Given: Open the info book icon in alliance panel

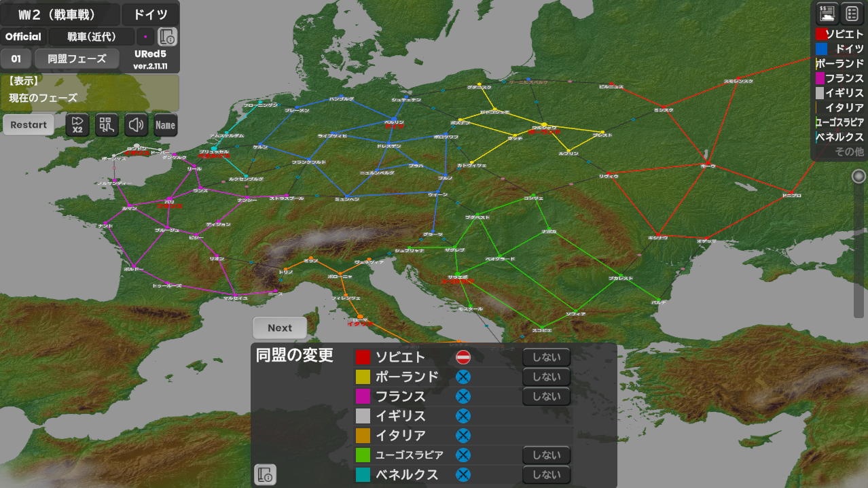Looking at the screenshot, I should [x=266, y=474].
